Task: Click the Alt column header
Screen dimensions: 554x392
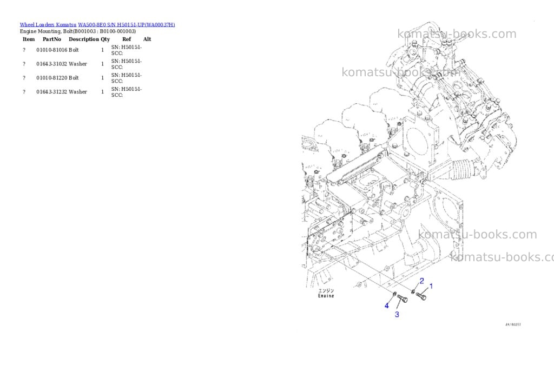Action: [147, 39]
